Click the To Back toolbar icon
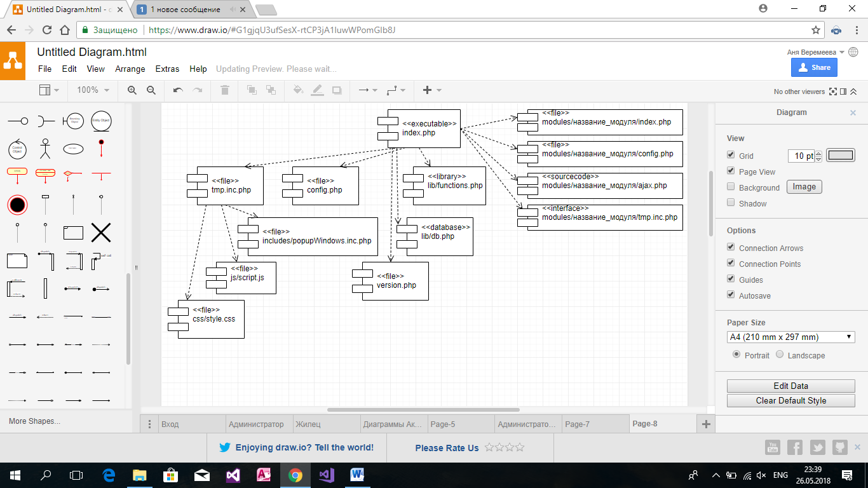This screenshot has height=488, width=868. point(271,90)
